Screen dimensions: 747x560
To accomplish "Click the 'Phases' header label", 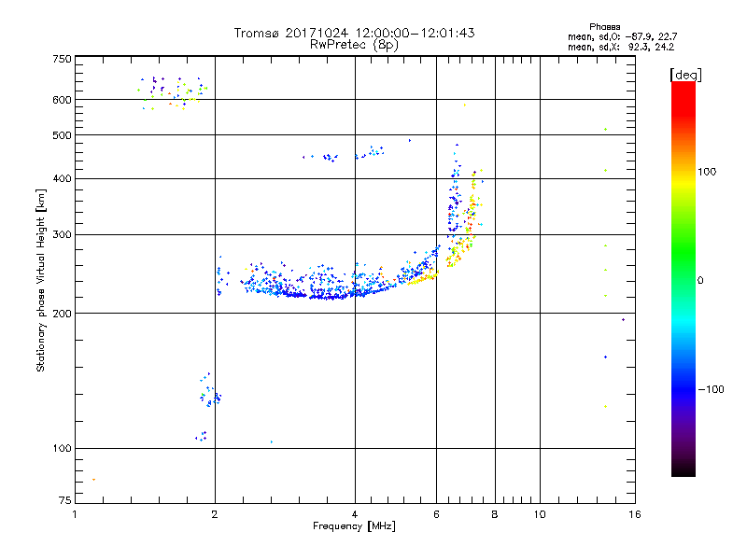I will tap(604, 27).
